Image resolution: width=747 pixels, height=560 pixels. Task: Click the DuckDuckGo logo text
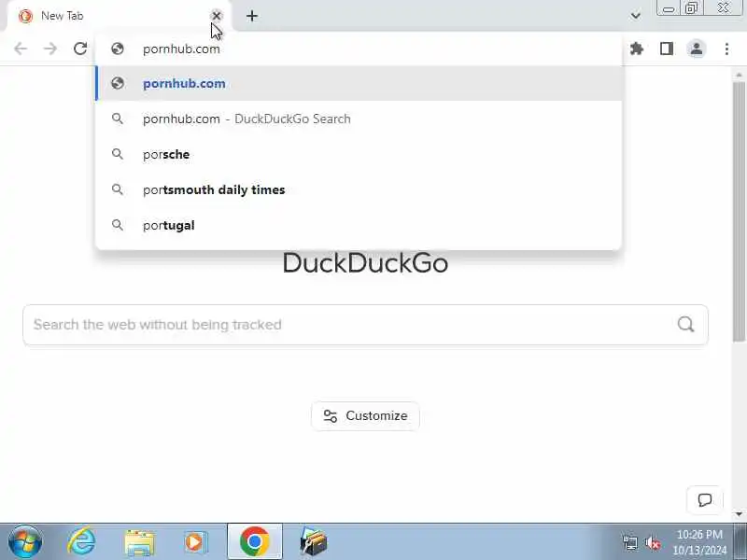coord(365,263)
